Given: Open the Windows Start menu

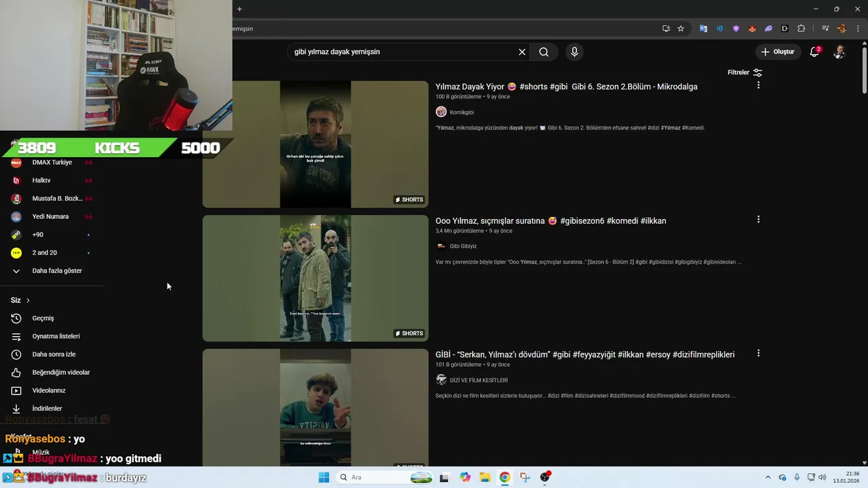Looking at the screenshot, I should coord(324,477).
